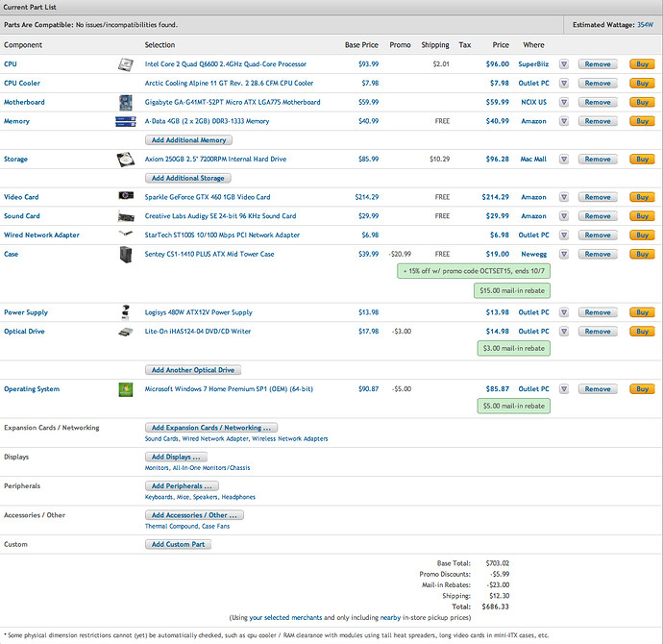Click the Headphones link under Peripherals
Viewport: 663px width, 644px height.
[238, 497]
